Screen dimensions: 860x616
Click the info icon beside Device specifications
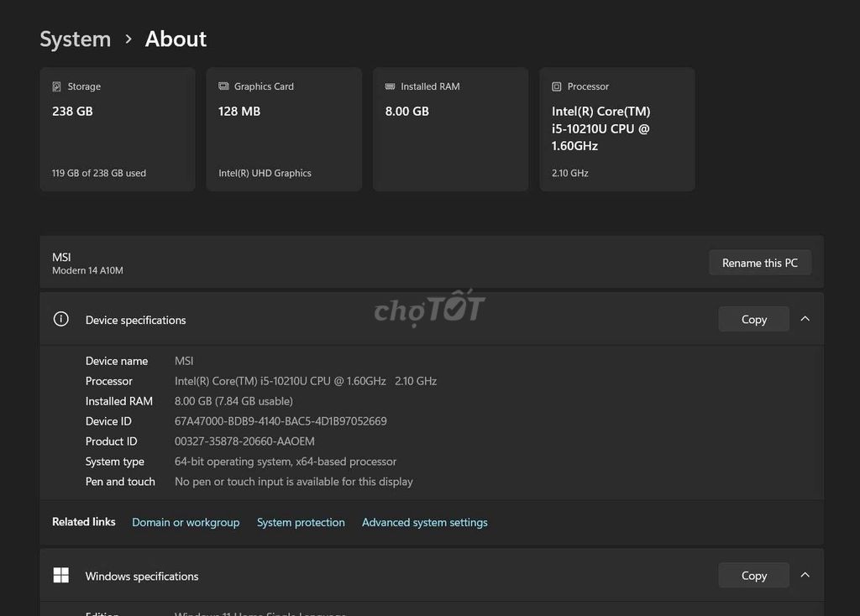pyautogui.click(x=61, y=319)
